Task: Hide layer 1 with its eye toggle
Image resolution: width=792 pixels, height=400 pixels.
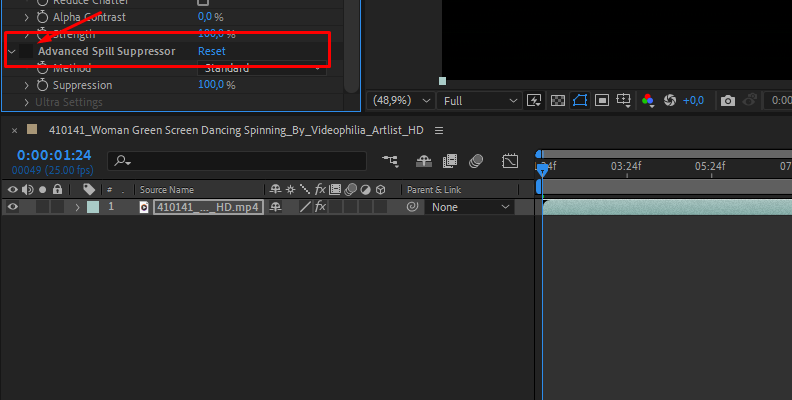Action: pyautogui.click(x=13, y=207)
